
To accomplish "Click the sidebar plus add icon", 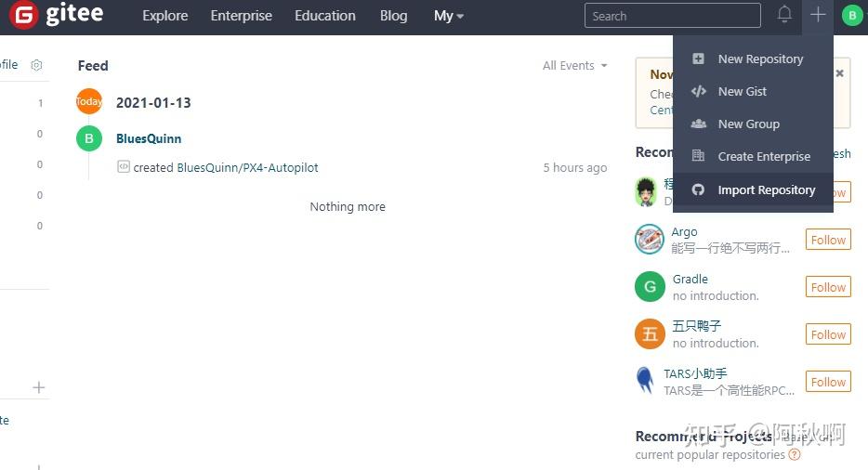I will pyautogui.click(x=39, y=387).
